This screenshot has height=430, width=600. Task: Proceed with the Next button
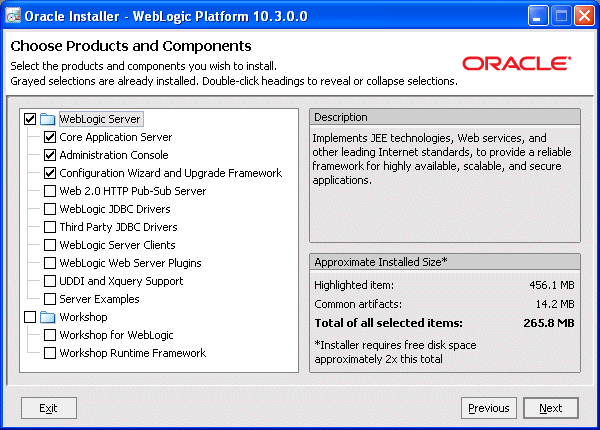pos(551,408)
